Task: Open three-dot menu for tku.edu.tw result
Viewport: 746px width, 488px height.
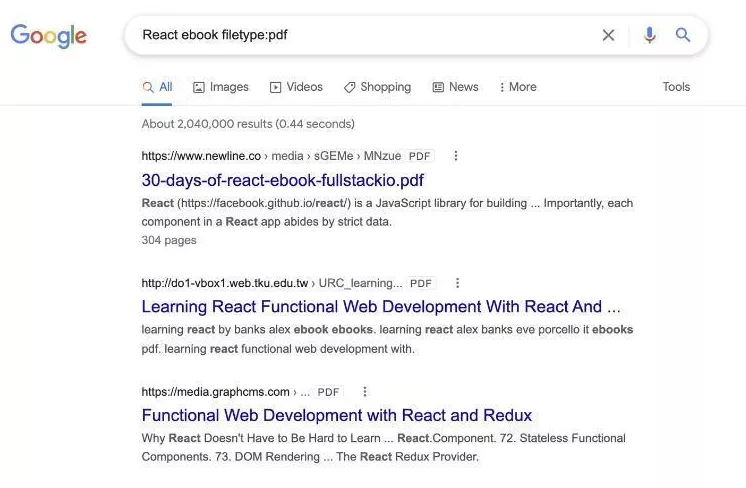Action: pyautogui.click(x=458, y=283)
